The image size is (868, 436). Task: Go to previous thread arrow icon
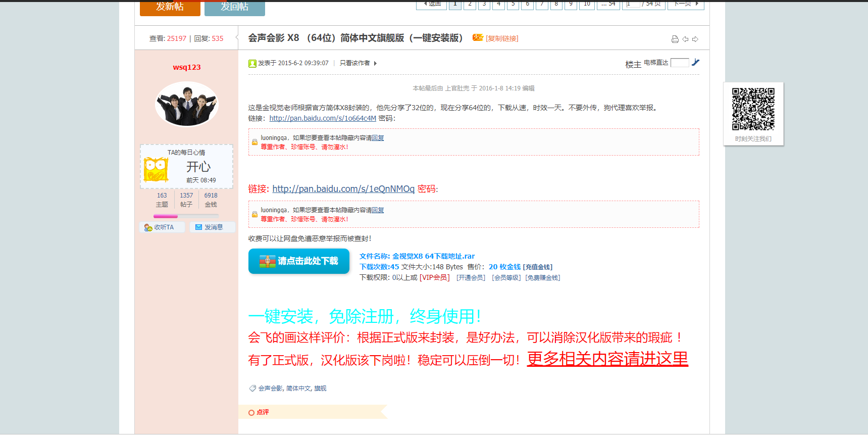click(x=685, y=39)
